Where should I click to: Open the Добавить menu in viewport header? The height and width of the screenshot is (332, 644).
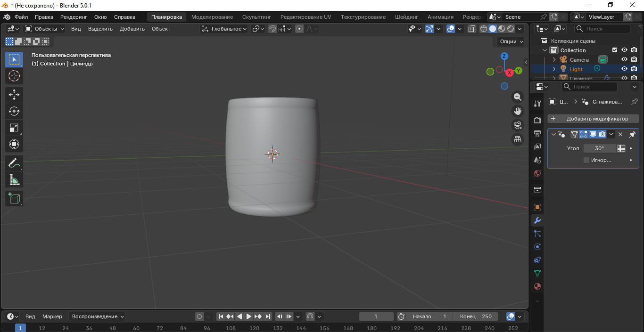tap(132, 29)
